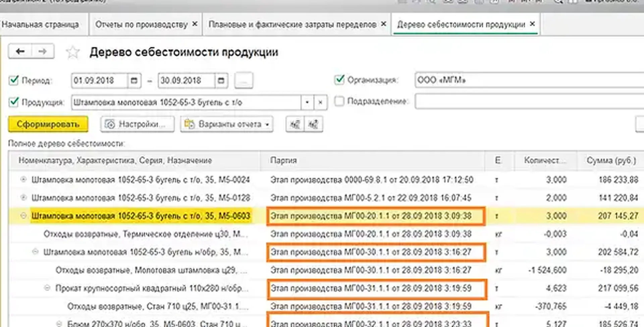Screen dimensions: 644x327
Task: Open period selection ellipsis button
Action: (x=244, y=81)
